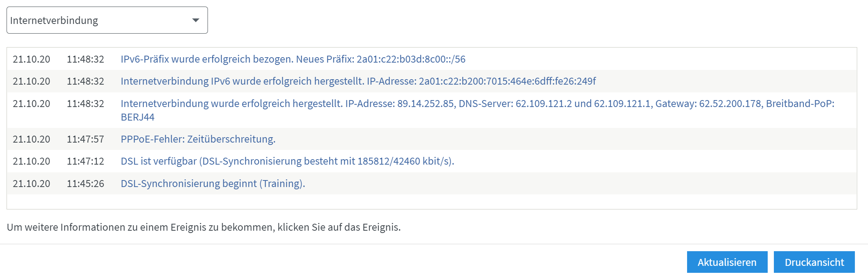The image size is (868, 279).
Task: Open the Druckansicht print view
Action: coord(814,262)
